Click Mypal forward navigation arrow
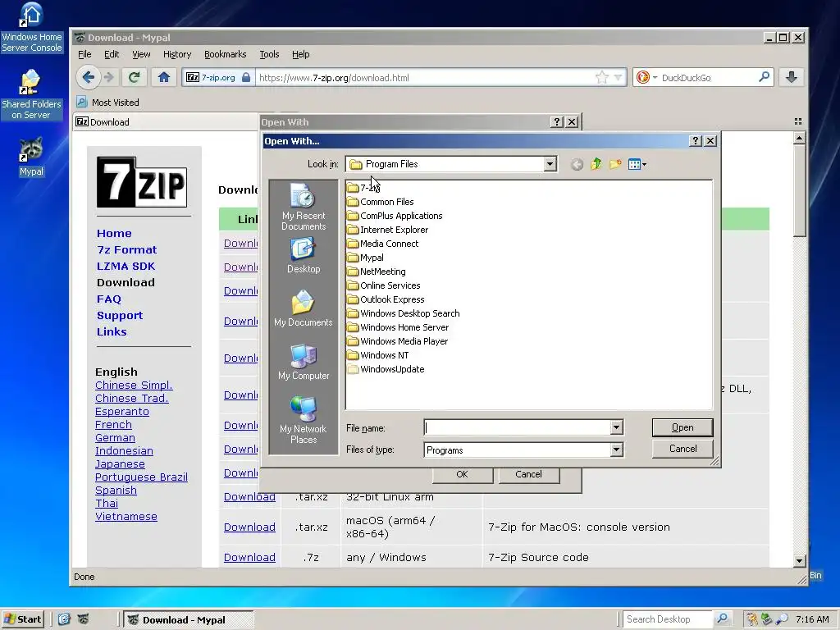The height and width of the screenshot is (630, 840). [x=109, y=78]
